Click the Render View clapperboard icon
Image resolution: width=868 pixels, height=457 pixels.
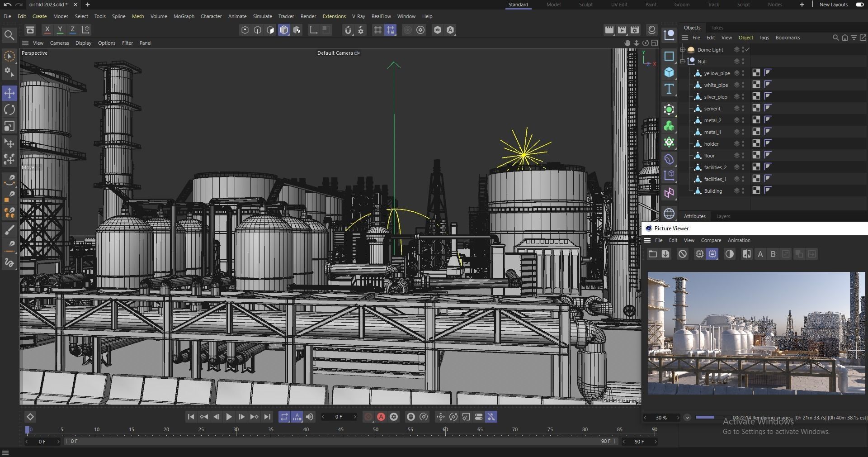(x=609, y=30)
